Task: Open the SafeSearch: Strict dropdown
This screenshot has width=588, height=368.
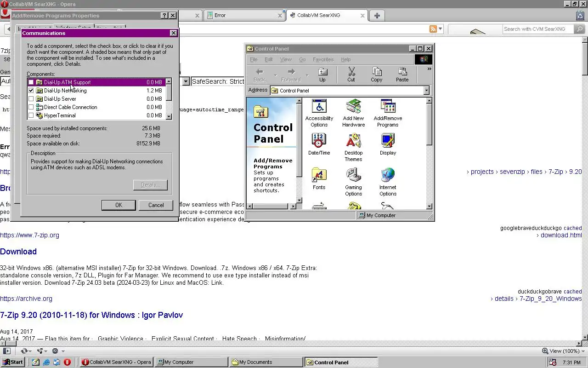Action: pyautogui.click(x=218, y=81)
